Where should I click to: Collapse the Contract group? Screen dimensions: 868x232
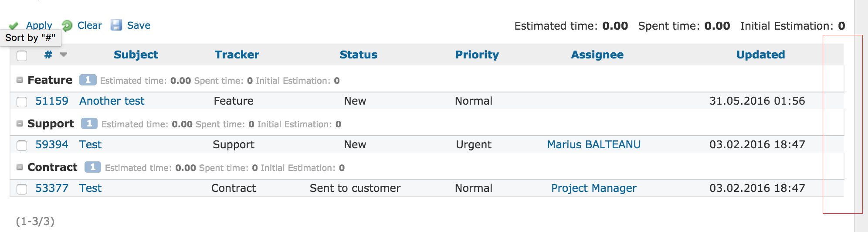tap(20, 167)
